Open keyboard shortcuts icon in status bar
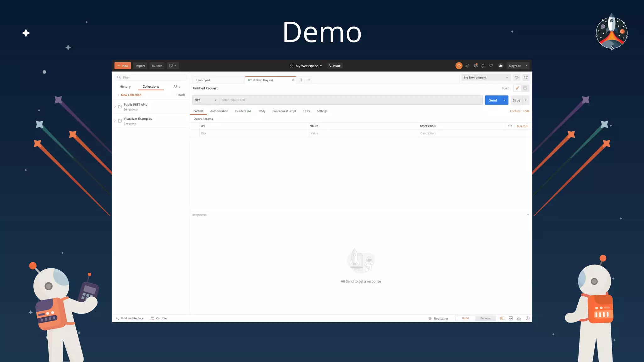The image size is (644, 362). [519, 318]
